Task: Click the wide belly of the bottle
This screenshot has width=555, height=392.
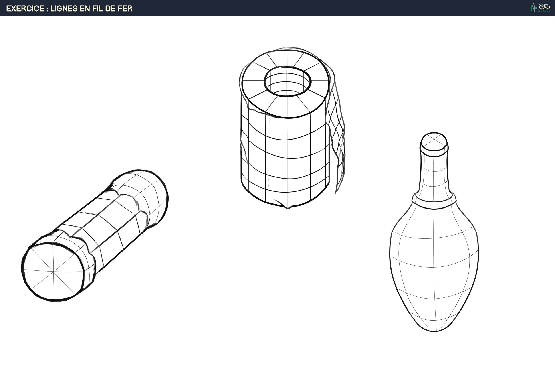Action: click(434, 256)
